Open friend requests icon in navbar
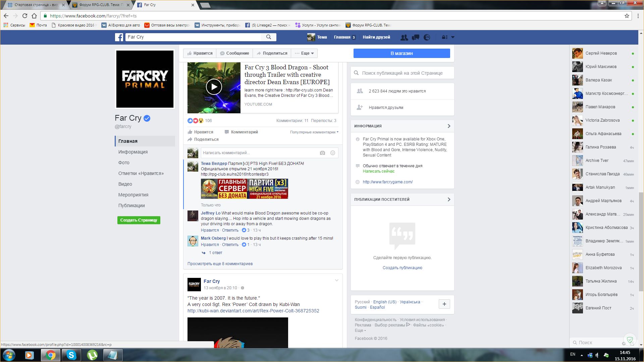The width and height of the screenshot is (644, 362). tap(404, 37)
